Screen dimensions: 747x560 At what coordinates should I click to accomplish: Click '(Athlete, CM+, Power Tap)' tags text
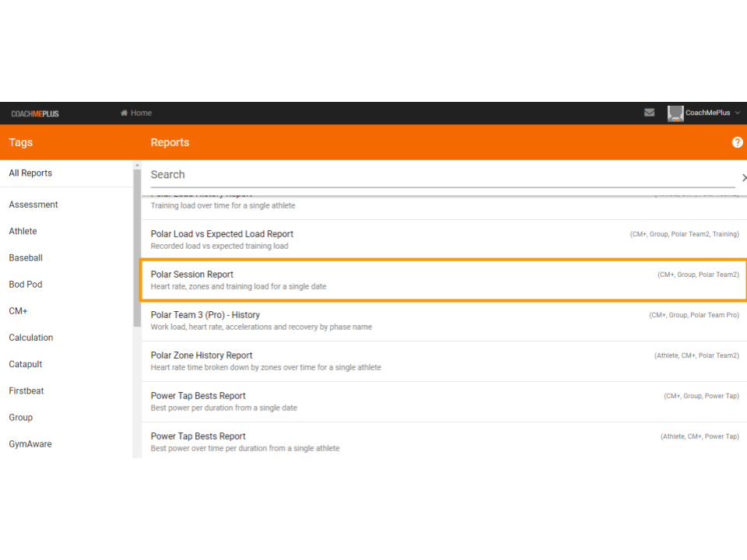(700, 436)
